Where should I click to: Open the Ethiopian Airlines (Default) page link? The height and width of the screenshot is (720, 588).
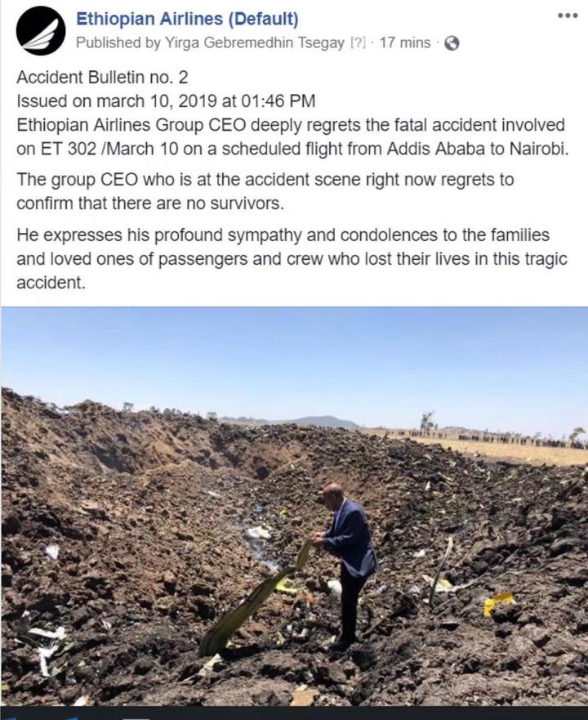[x=187, y=19]
